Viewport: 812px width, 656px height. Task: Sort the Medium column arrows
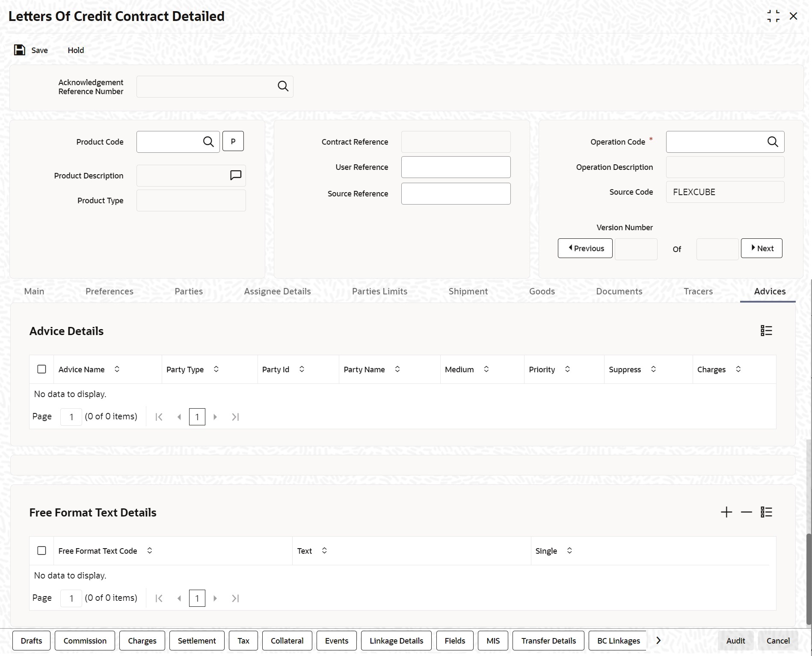(486, 369)
